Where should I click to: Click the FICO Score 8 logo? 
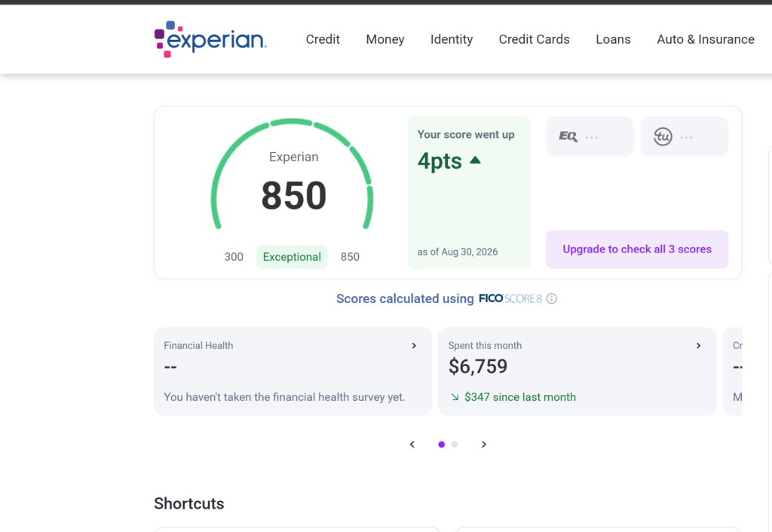tap(510, 298)
